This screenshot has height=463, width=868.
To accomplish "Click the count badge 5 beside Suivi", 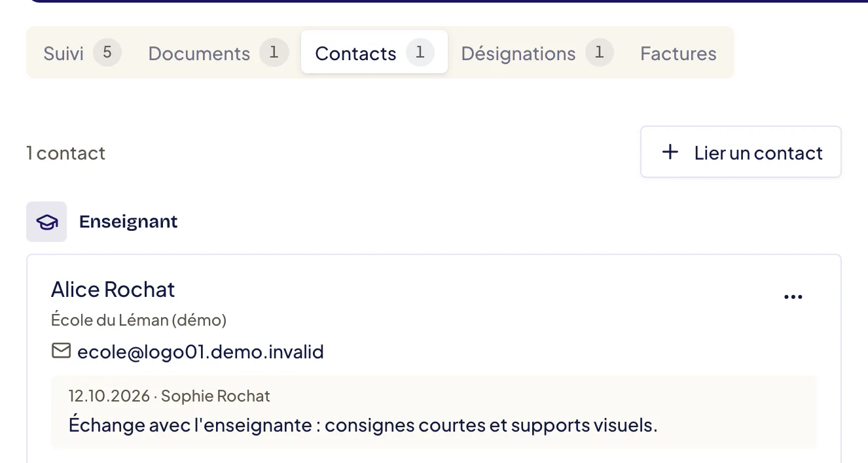I will 107,52.
